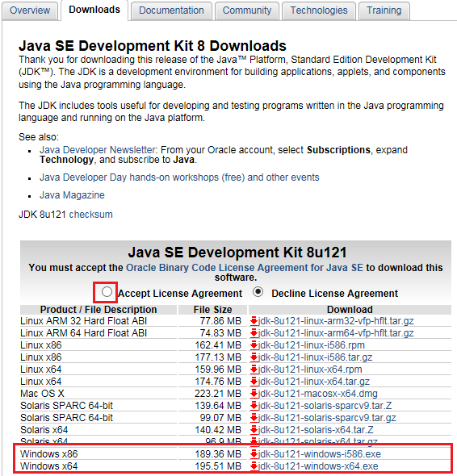
Task: Download jdk-8u121-linux-i586.tar.gz file link
Action: [315, 357]
